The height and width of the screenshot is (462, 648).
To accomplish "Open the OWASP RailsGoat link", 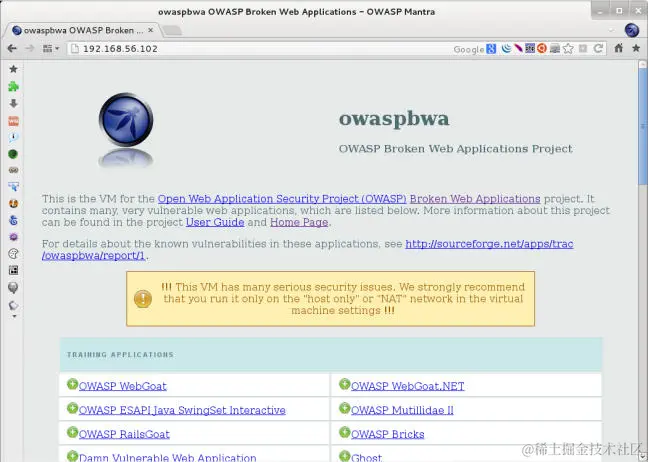I will click(124, 434).
